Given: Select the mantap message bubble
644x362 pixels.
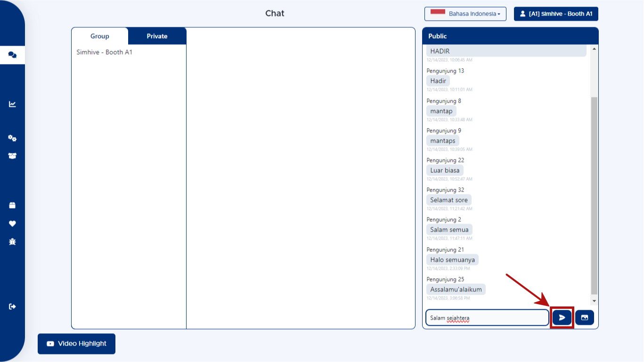Looking at the screenshot, I should 441,111.
